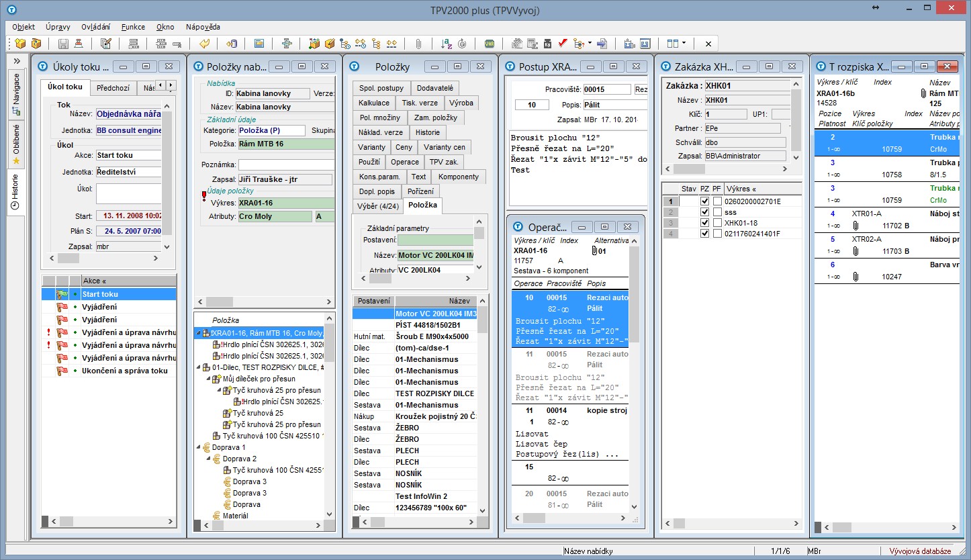Screen dimensions: 971x560
Task: Click the Komponenty tab button
Action: [459, 177]
